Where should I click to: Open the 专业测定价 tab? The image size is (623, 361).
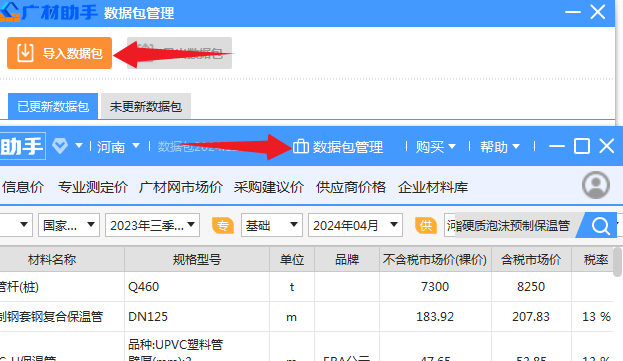click(x=93, y=187)
